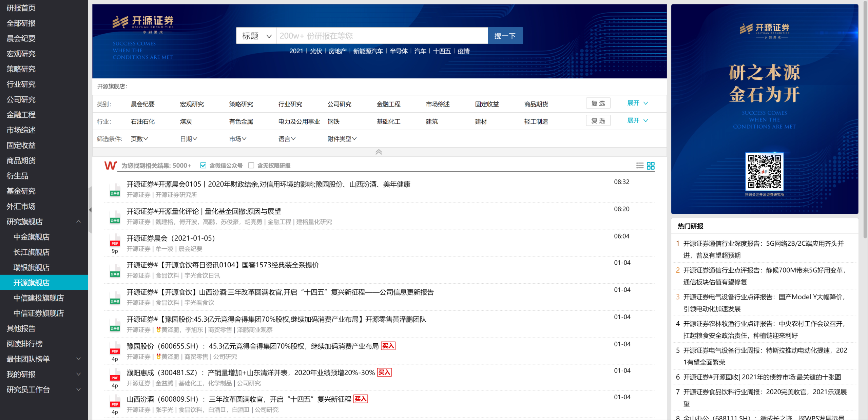Switch to list view layout icon
The width and height of the screenshot is (868, 420).
pos(640,166)
